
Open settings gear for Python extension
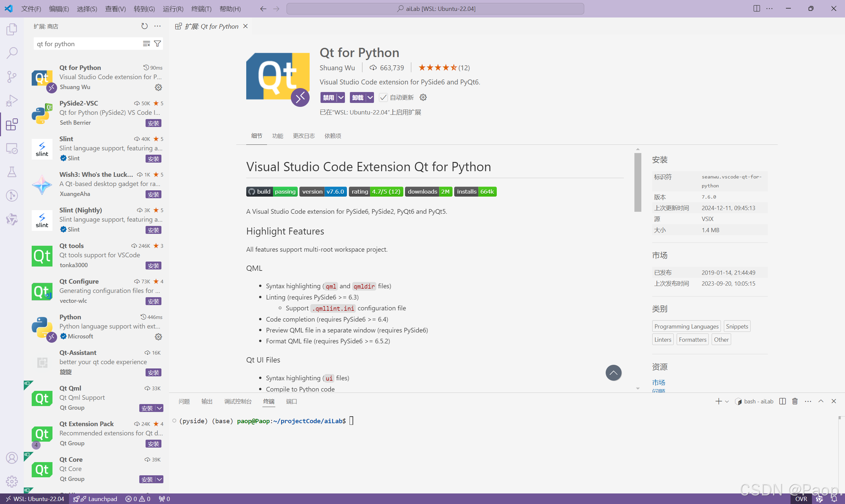click(x=158, y=336)
